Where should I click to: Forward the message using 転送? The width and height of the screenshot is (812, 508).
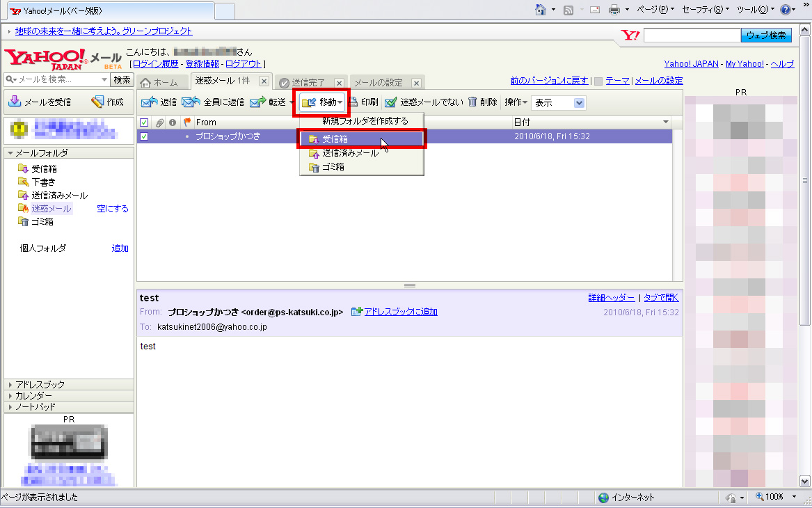[x=269, y=102]
